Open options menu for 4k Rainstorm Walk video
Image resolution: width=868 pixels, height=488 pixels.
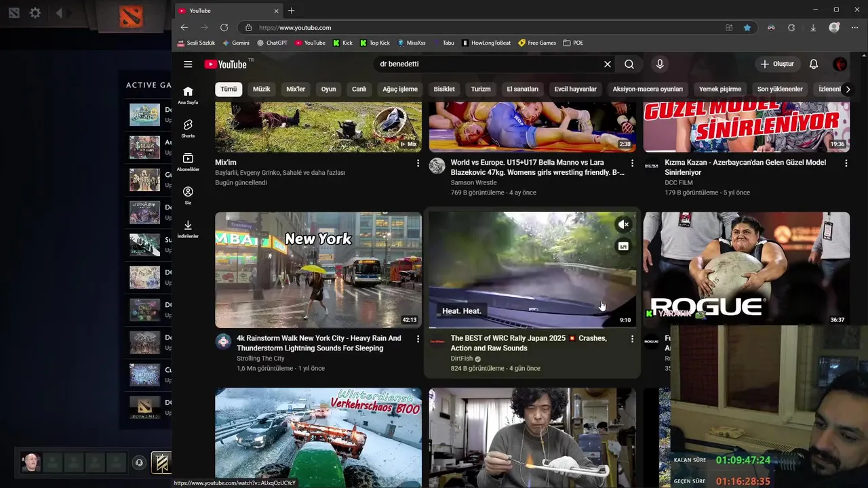coord(418,339)
